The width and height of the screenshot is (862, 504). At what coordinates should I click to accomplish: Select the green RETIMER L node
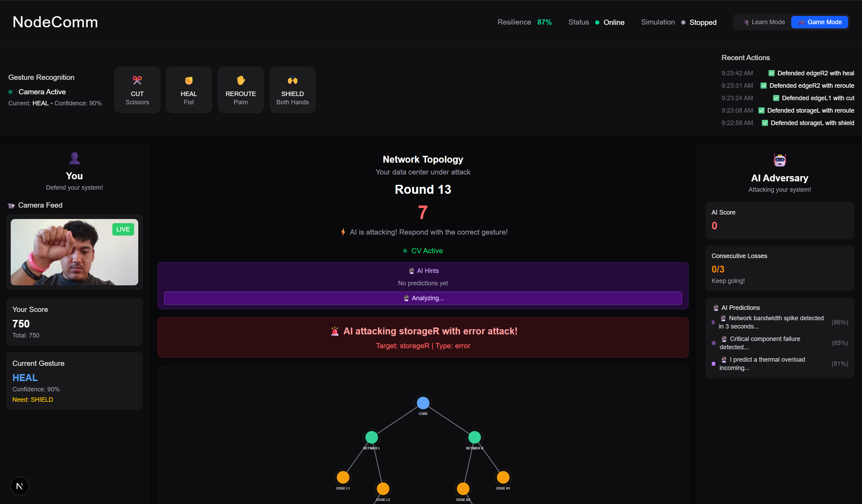(372, 437)
